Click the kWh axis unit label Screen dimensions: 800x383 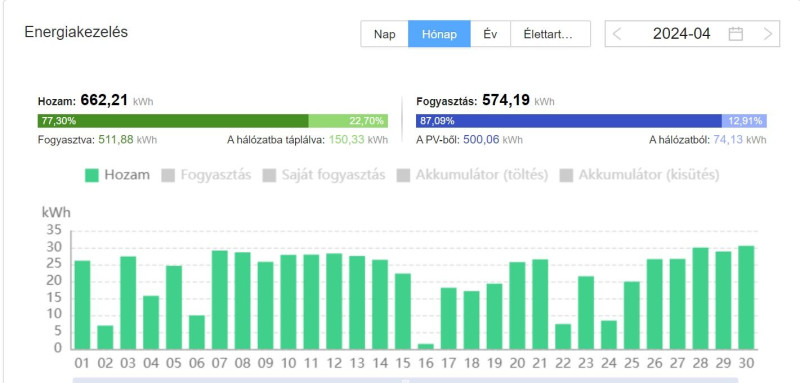(56, 213)
